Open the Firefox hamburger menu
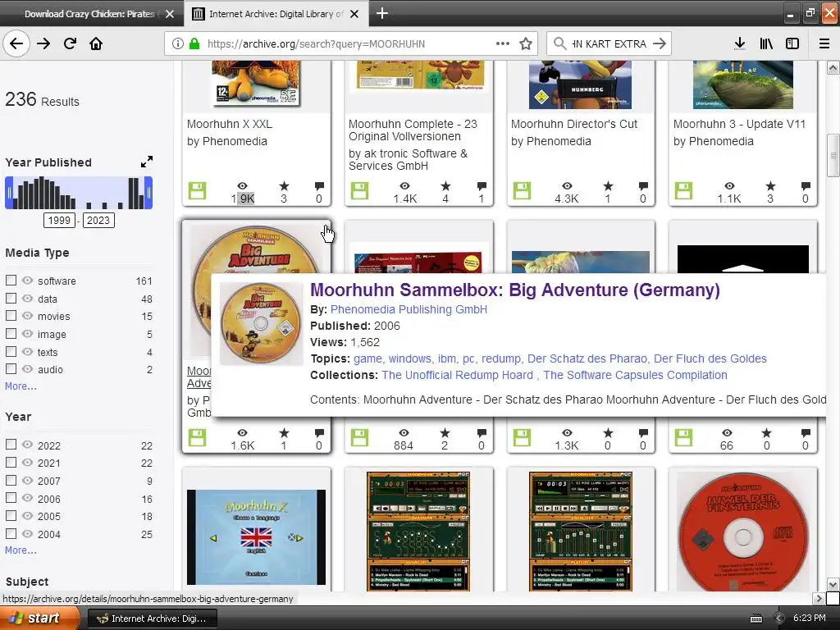The height and width of the screenshot is (630, 840). [824, 44]
